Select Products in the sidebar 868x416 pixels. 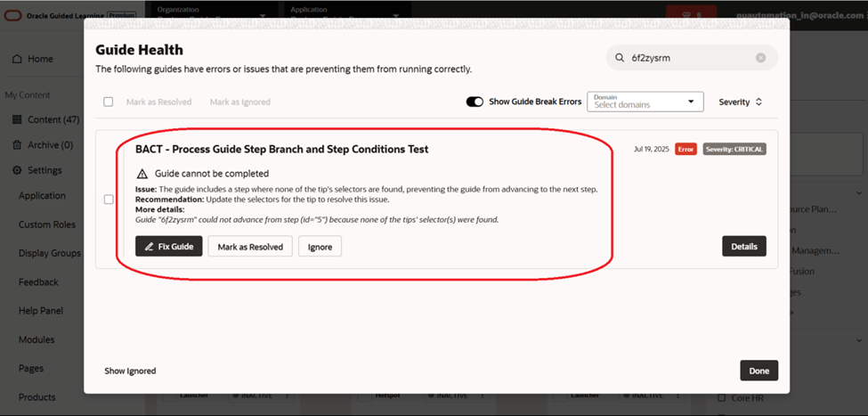[x=37, y=397]
